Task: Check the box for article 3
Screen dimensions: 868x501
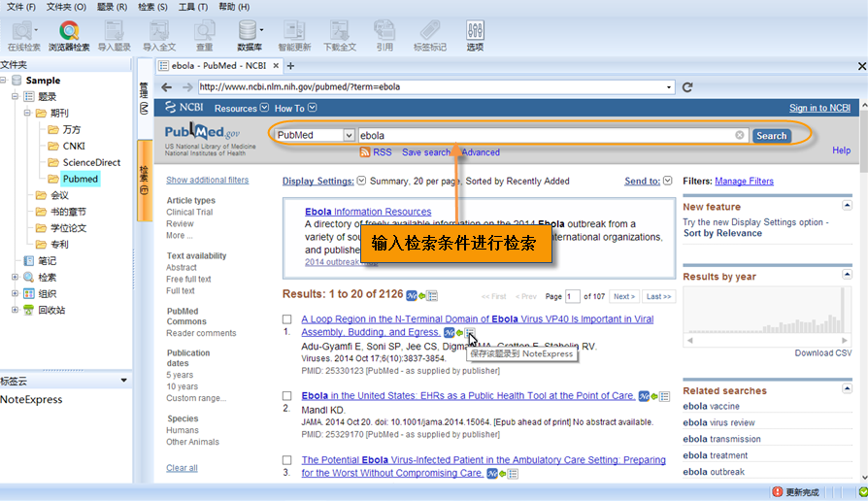Action: [x=286, y=460]
